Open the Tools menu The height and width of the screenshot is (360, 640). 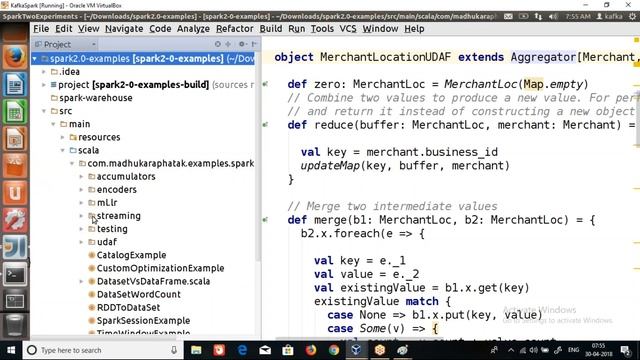tap(322, 29)
